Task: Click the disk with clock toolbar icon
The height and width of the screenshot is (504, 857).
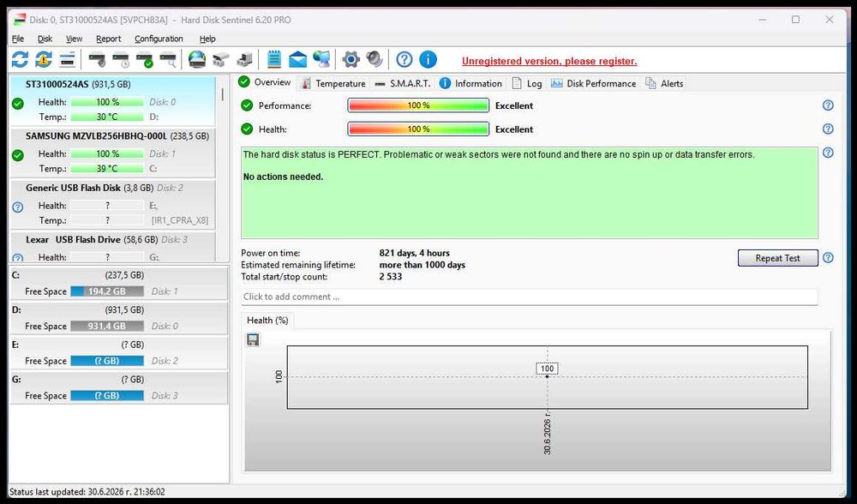Action: click(121, 60)
